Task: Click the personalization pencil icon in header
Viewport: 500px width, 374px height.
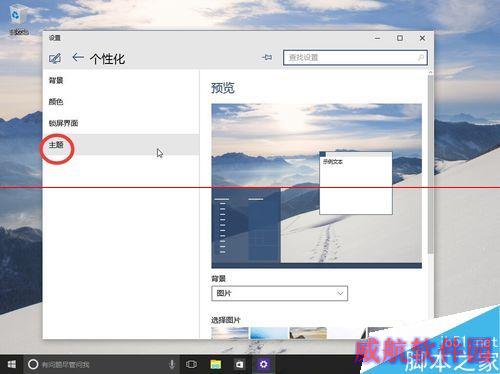Action: [x=55, y=58]
